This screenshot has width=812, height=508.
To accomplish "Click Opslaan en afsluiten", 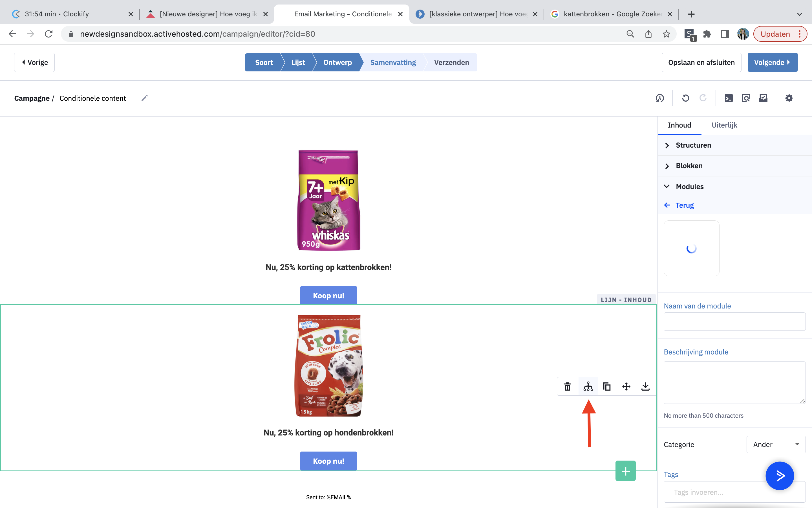I will (x=701, y=62).
